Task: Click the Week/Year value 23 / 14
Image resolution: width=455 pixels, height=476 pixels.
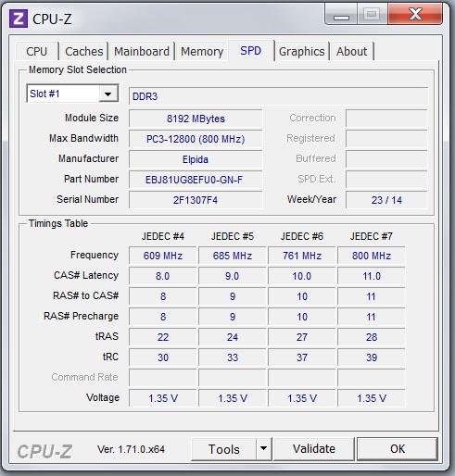Action: coord(386,200)
